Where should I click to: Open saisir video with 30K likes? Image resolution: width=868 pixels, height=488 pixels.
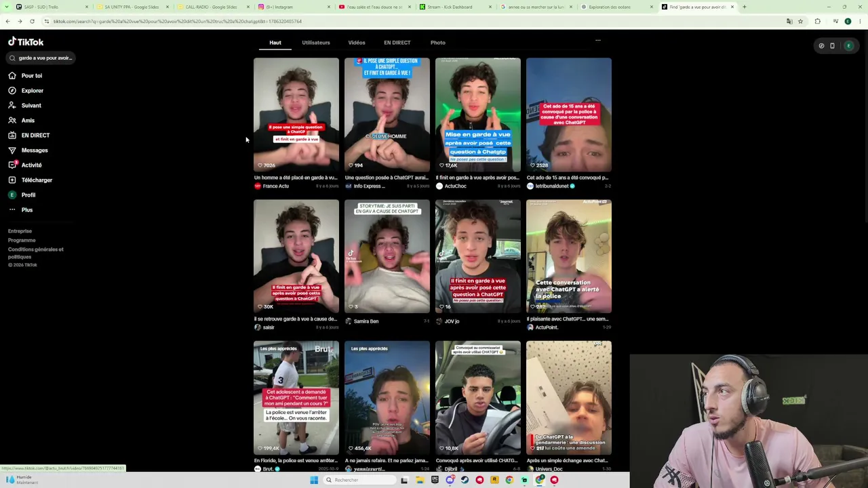[296, 256]
